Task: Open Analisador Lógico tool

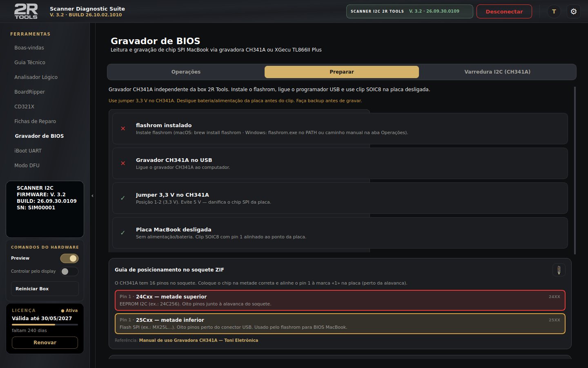Action: (x=36, y=77)
